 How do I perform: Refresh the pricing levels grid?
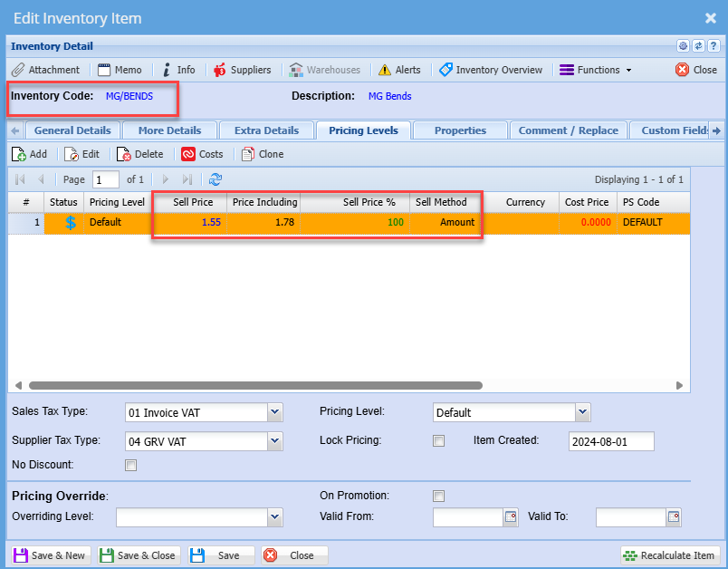pyautogui.click(x=216, y=179)
